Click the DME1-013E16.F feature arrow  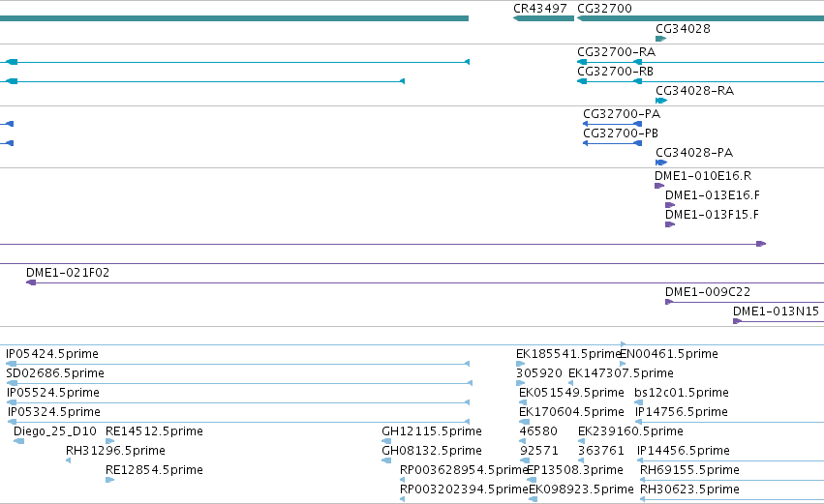[670, 205]
